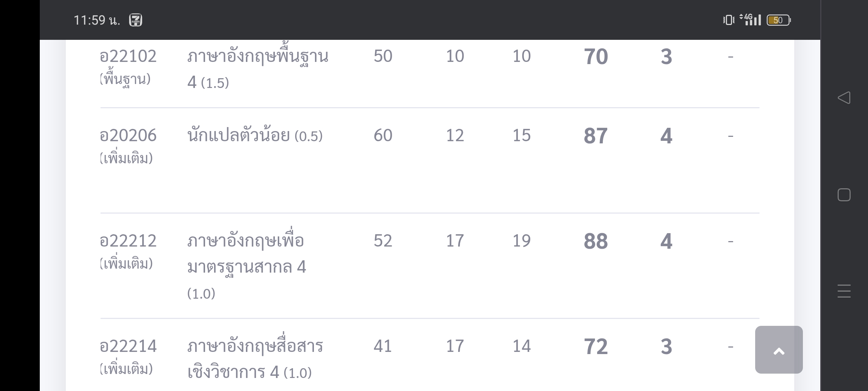Tap score 60 in นักแปลตัวน้อย row

[x=383, y=135]
